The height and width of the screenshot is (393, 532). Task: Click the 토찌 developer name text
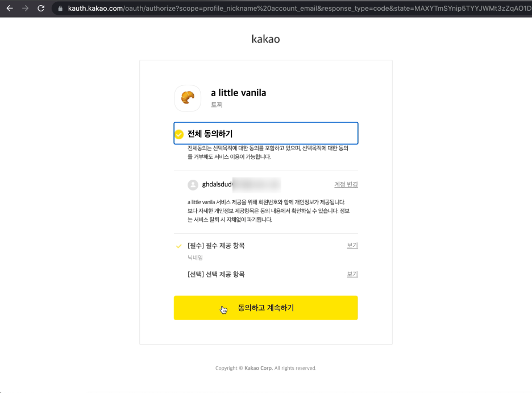click(217, 105)
